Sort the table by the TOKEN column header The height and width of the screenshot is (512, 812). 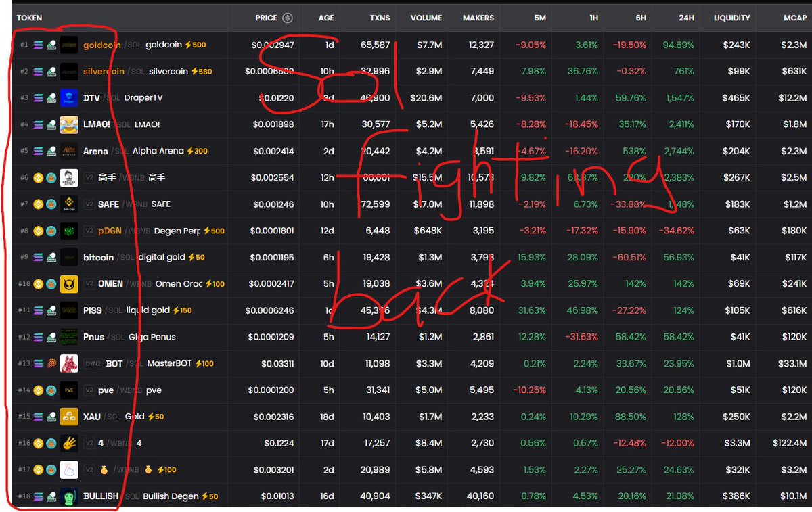[29, 18]
